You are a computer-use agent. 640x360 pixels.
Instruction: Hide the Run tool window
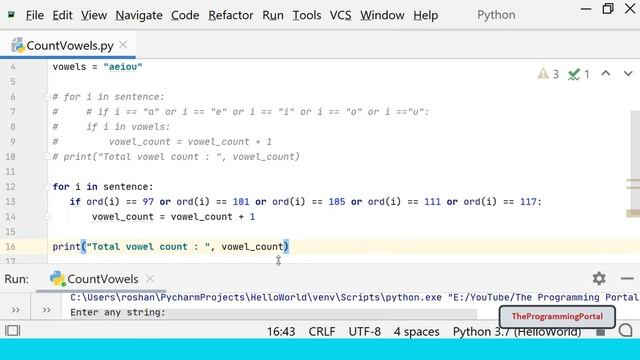pyautogui.click(x=627, y=279)
